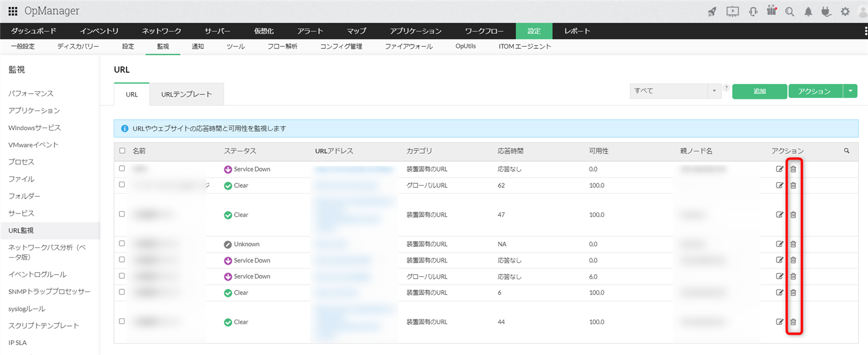Screen dimensions: 868x355
Task: Check the row with Unknown status
Action: point(122,243)
